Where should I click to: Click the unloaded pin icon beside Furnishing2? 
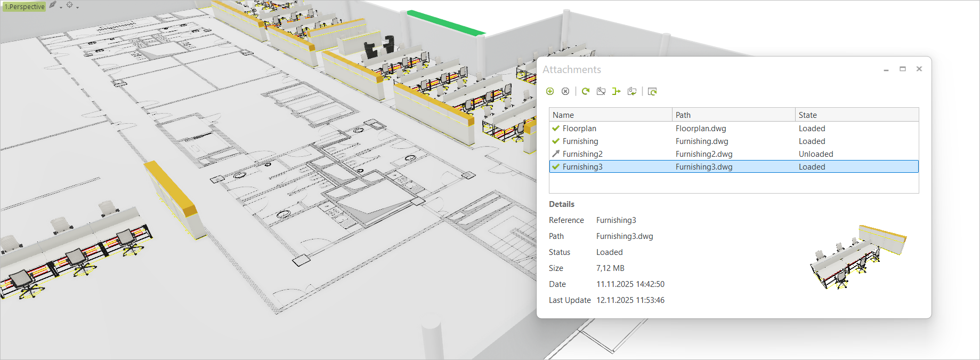point(556,154)
